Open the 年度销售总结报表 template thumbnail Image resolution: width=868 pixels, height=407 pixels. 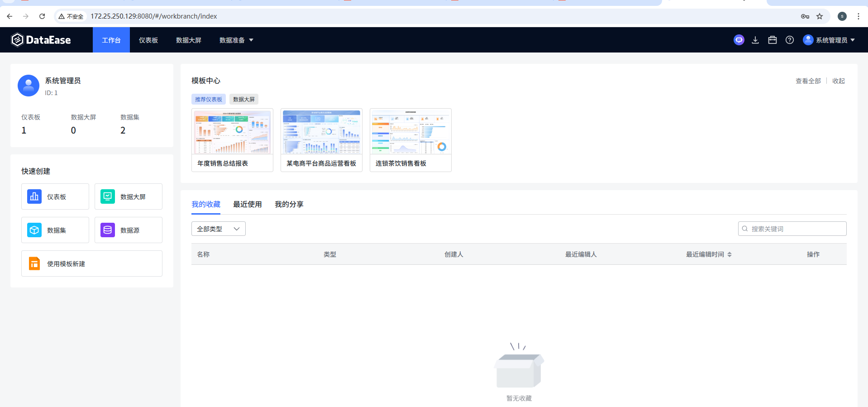(x=232, y=132)
